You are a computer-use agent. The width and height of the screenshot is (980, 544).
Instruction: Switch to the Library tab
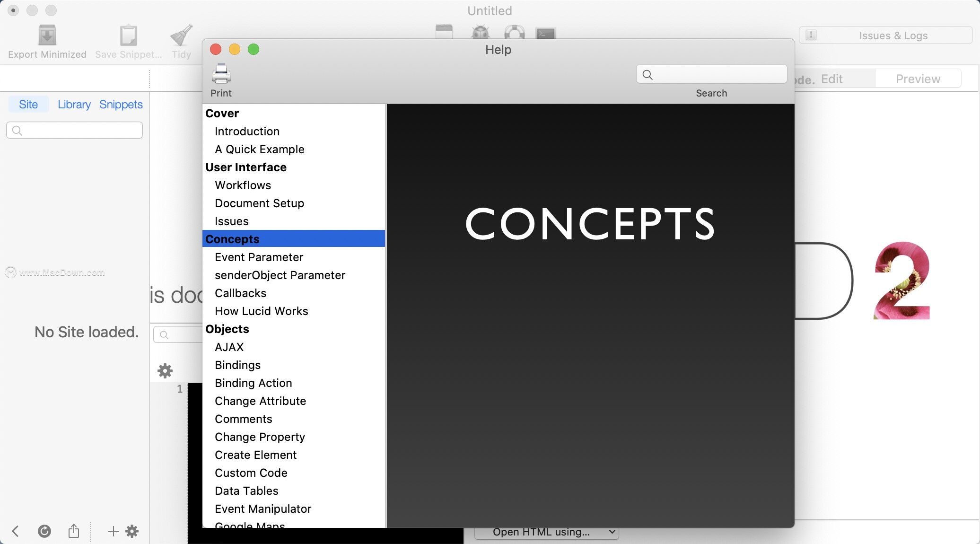[x=74, y=104]
